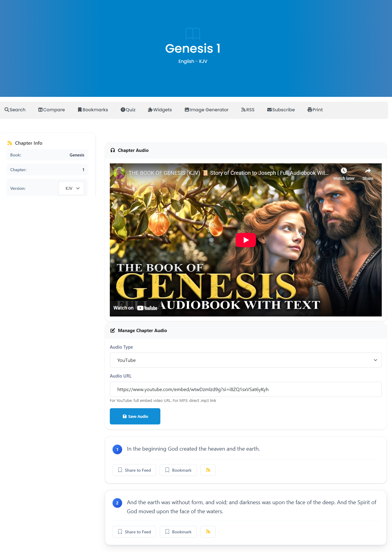Screen dimensions: 392x552
Task: Open the Image Generator menu item
Action: [206, 110]
